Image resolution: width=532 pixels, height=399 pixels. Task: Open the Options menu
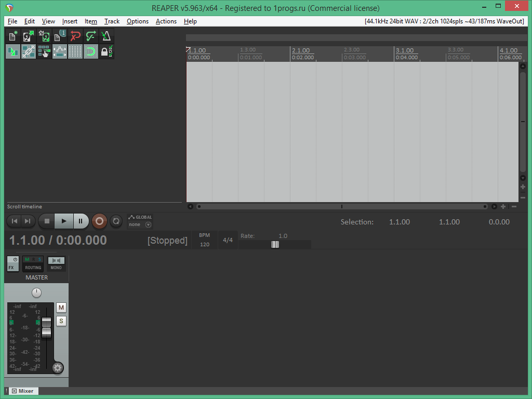(138, 21)
